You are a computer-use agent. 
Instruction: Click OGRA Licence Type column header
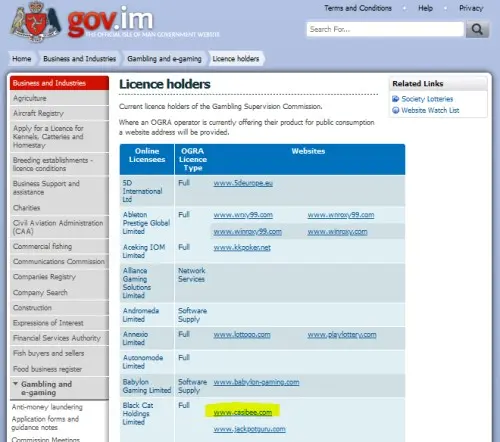click(x=193, y=159)
